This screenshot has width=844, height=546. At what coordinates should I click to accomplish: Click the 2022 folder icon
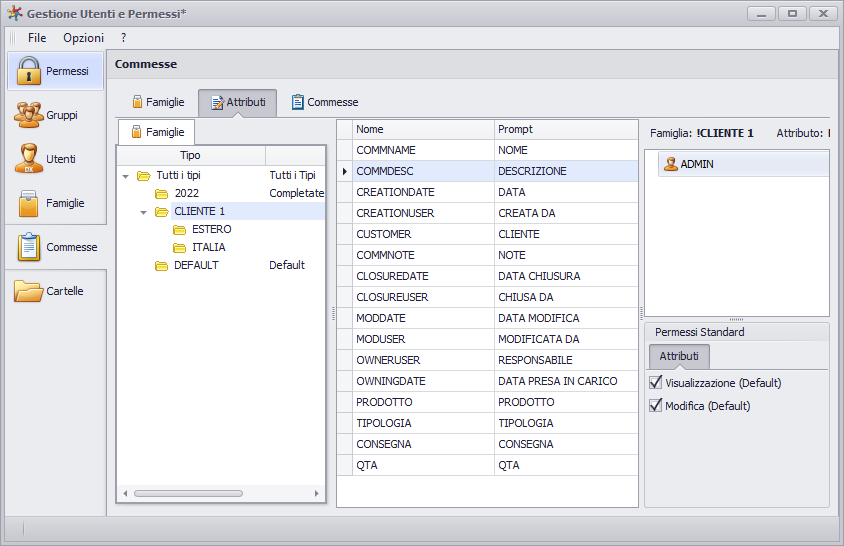tap(161, 193)
